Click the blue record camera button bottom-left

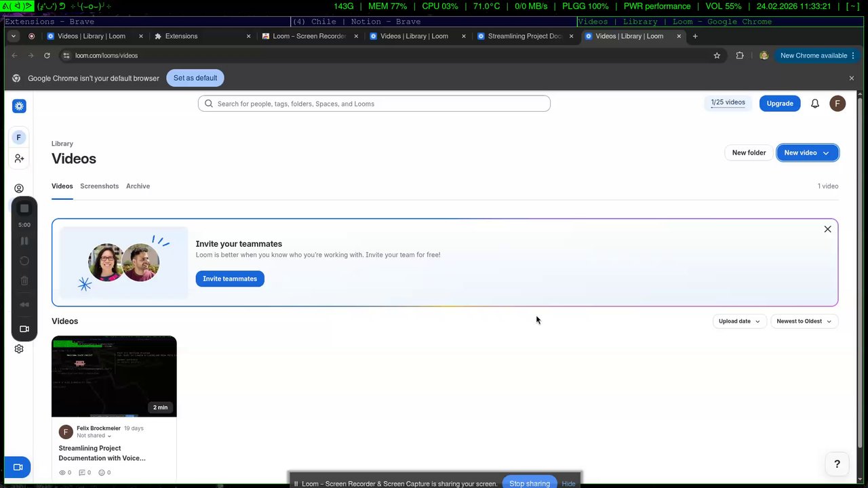pos(18,467)
